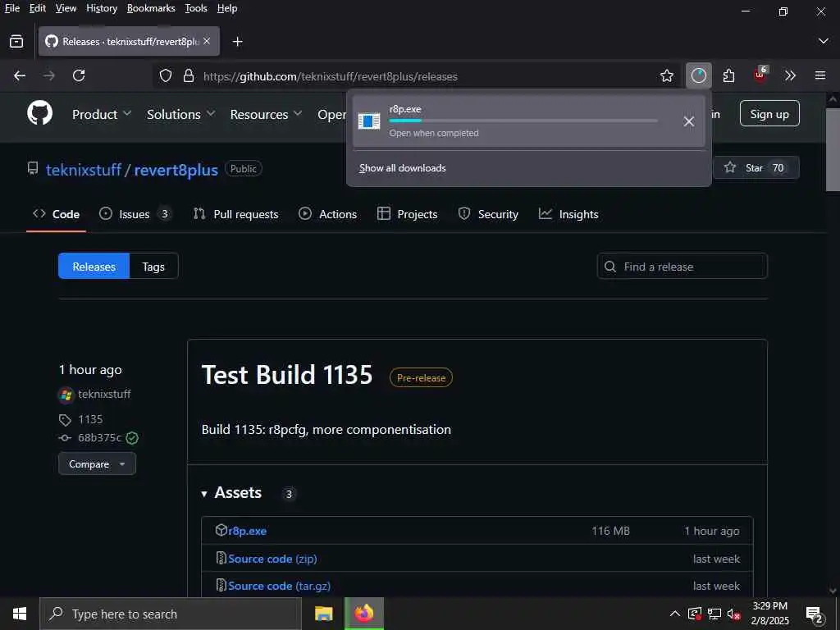
Task: Click the Firefox taskbar icon
Action: (x=363, y=614)
